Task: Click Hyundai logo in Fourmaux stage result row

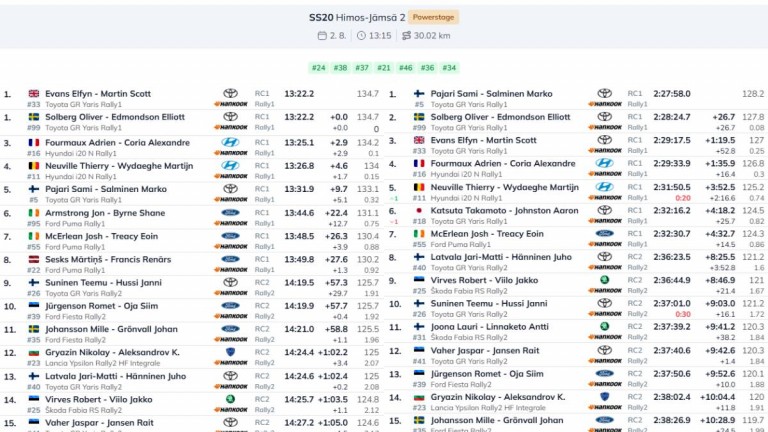Action: coord(230,142)
